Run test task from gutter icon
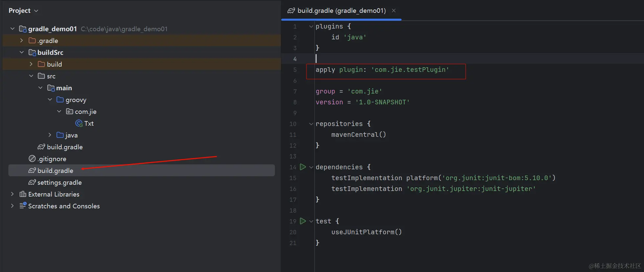 (x=303, y=221)
